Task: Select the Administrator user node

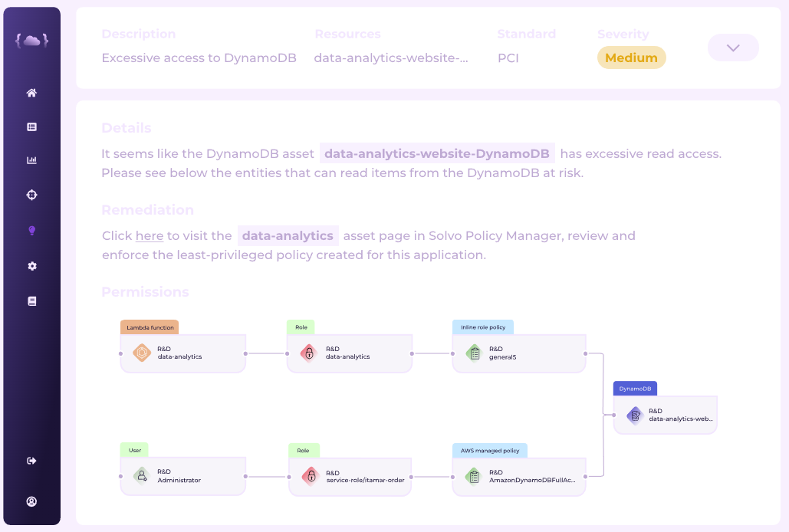Action: pyautogui.click(x=183, y=476)
